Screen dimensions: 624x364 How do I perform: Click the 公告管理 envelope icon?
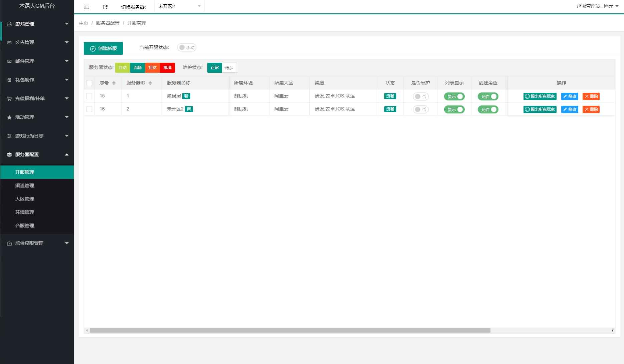[x=9, y=42]
